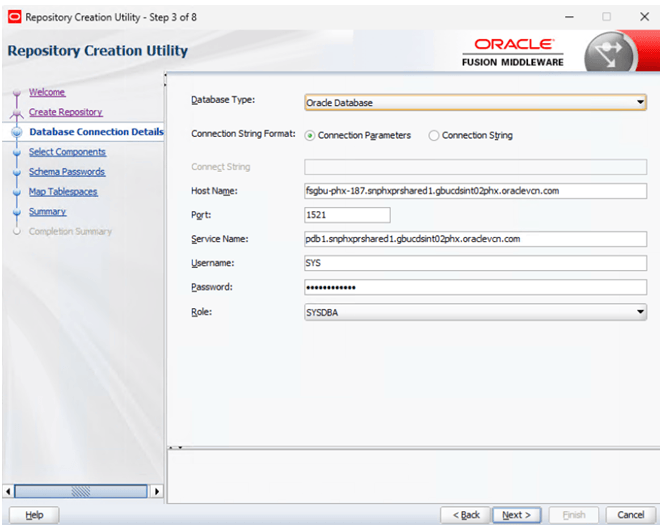Screen dimensions: 660x526
Task: Click the Host Name input field
Action: click(x=475, y=191)
